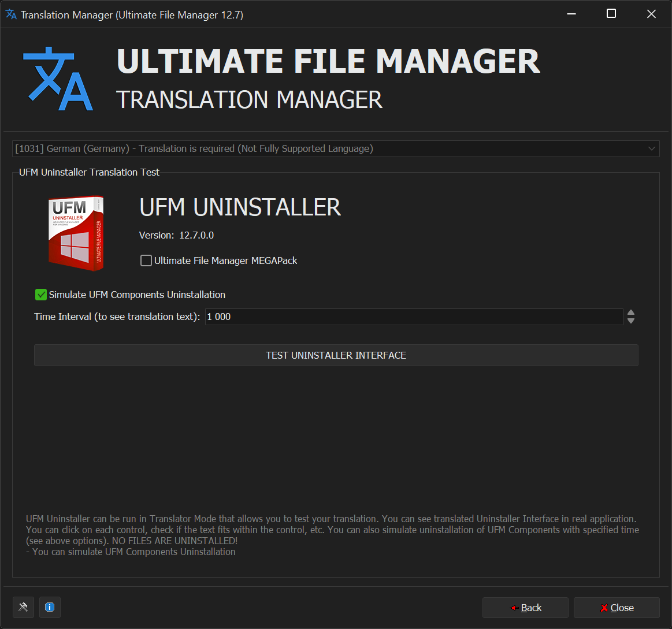The image size is (672, 629).
Task: Go back using the Back button
Action: 525,608
